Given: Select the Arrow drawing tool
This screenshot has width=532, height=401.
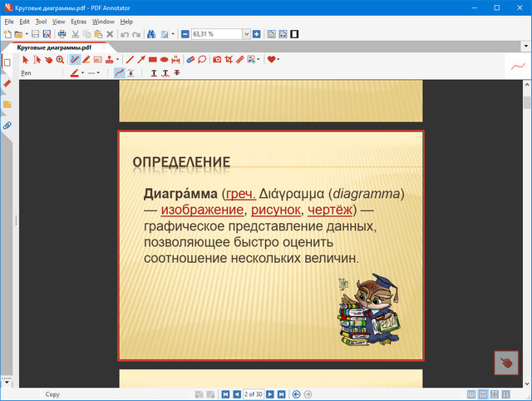Looking at the screenshot, I should (141, 60).
